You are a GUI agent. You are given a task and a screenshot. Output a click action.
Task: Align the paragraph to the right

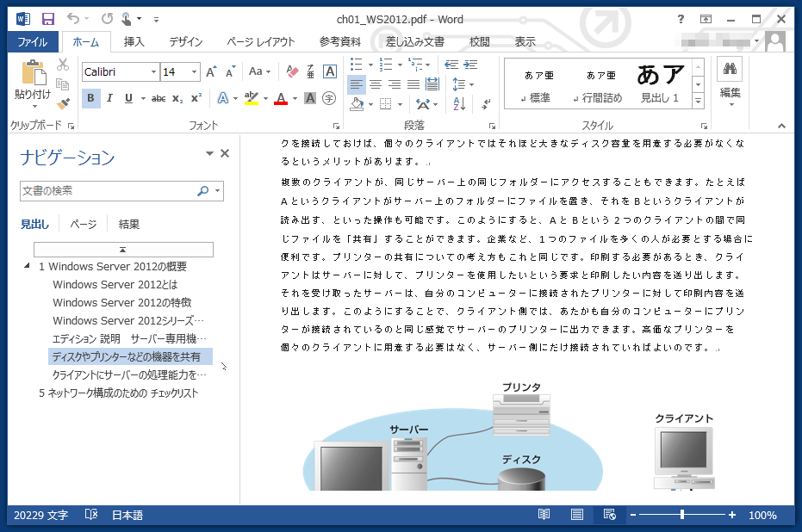(x=395, y=84)
